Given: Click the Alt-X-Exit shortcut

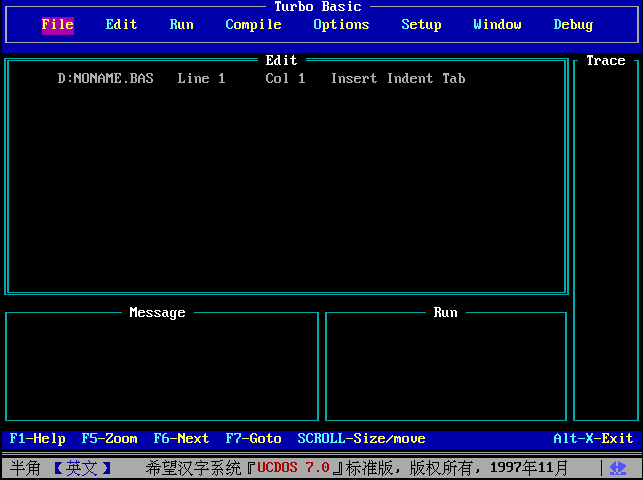Looking at the screenshot, I should (x=593, y=439).
